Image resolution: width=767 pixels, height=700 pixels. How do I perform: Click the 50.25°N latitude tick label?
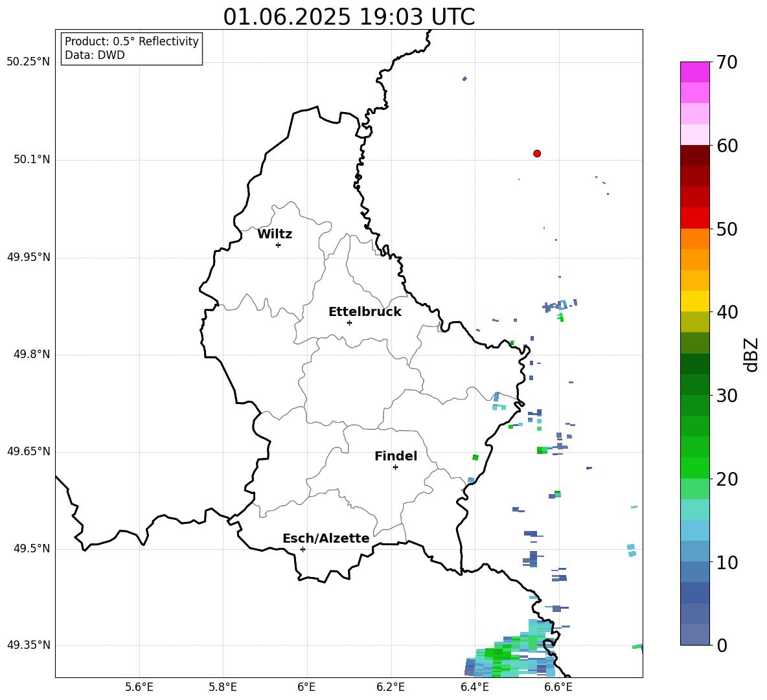tap(29, 62)
